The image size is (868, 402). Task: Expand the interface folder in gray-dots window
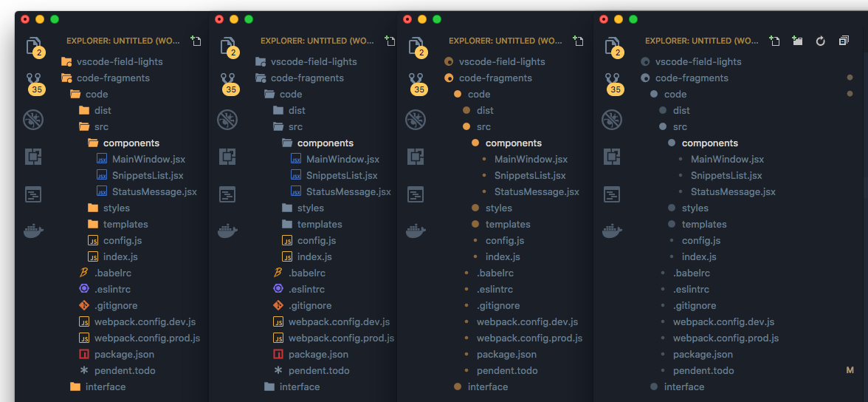point(676,386)
